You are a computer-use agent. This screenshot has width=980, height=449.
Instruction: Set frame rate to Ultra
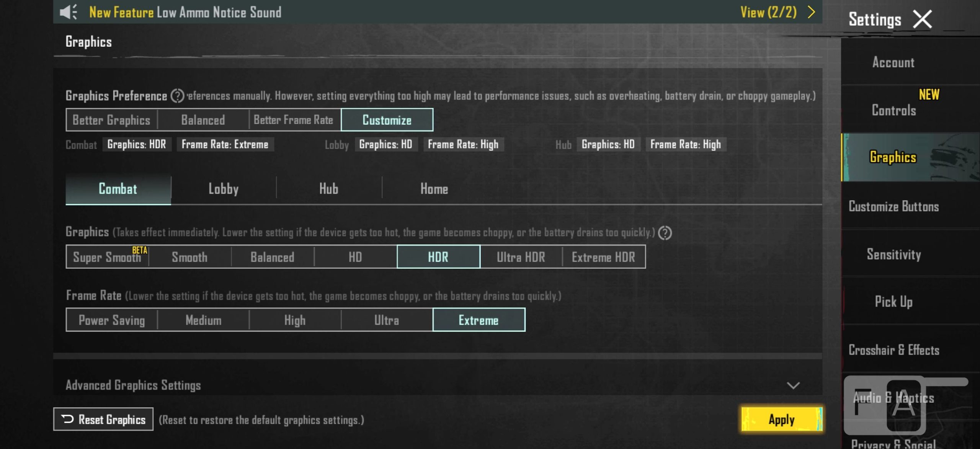387,320
